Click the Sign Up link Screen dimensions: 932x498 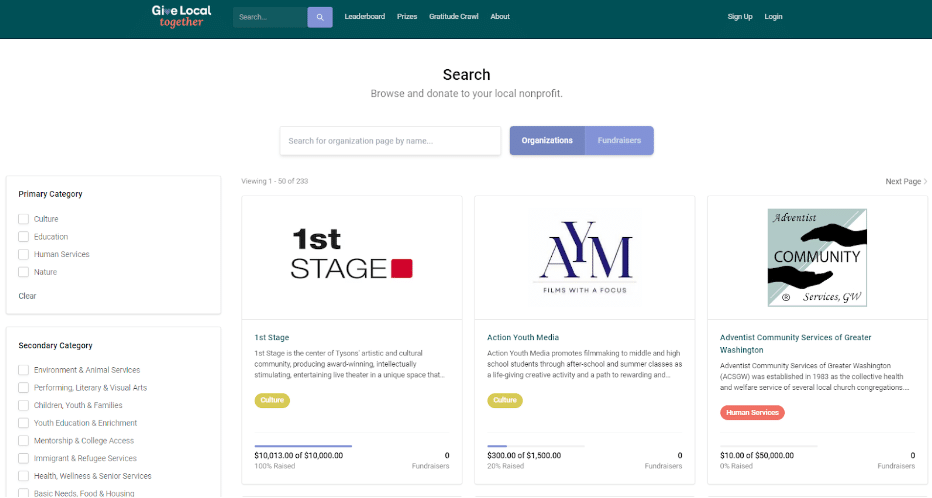click(740, 17)
